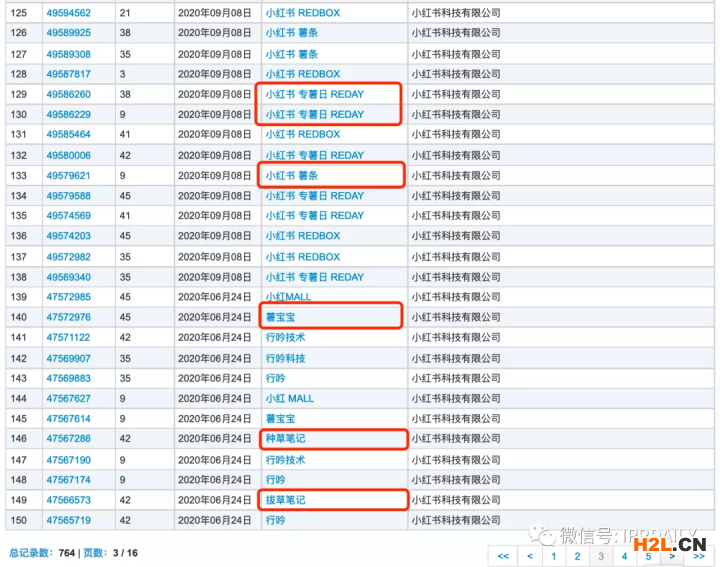The height and width of the screenshot is (567, 720).
Task: Open registration number 49594562
Action: [68, 13]
